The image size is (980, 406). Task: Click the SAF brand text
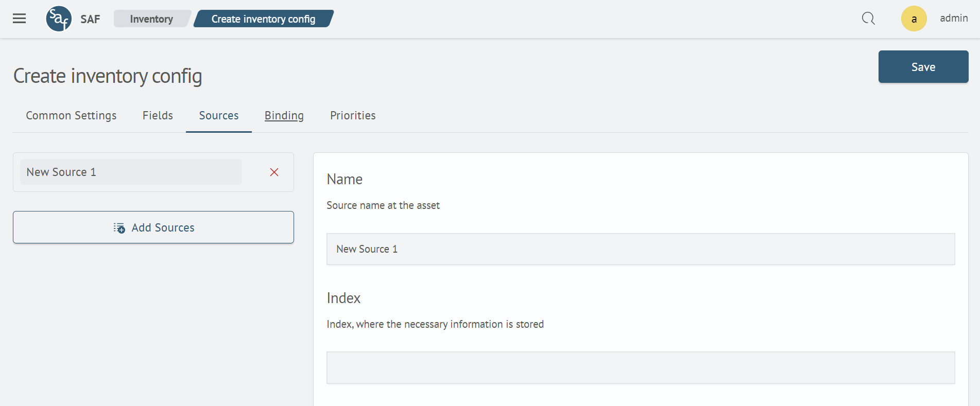pyautogui.click(x=90, y=20)
